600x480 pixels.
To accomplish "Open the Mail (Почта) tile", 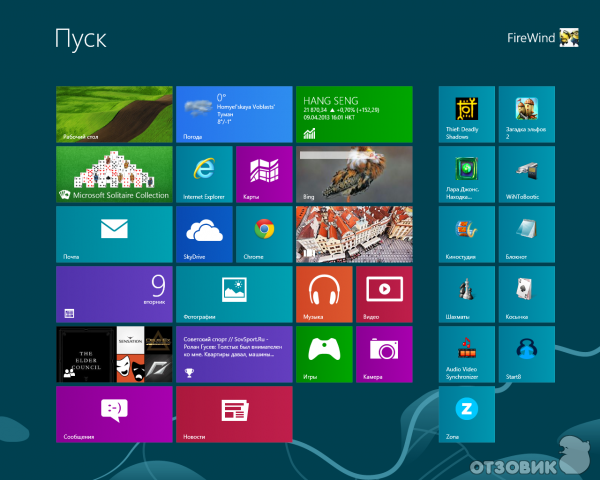I will point(114,234).
